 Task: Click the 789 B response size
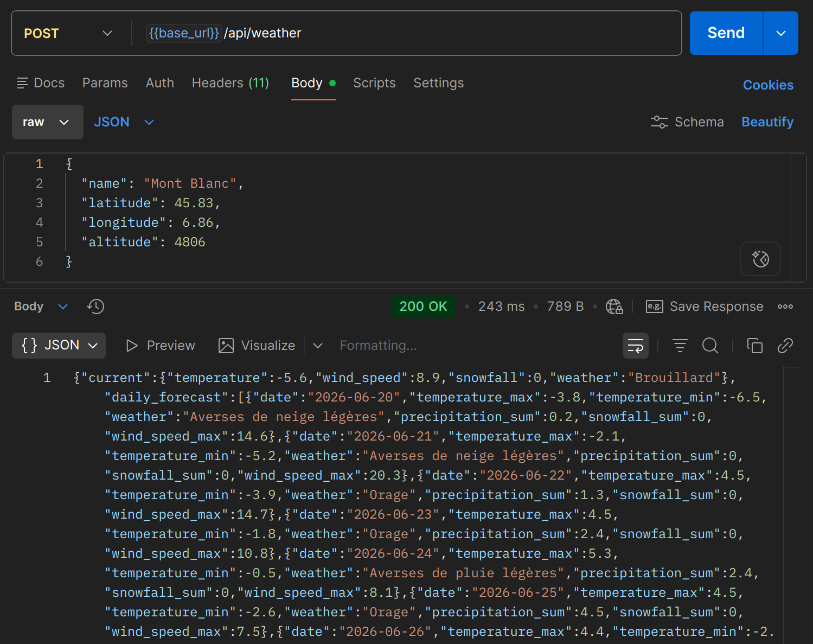565,307
